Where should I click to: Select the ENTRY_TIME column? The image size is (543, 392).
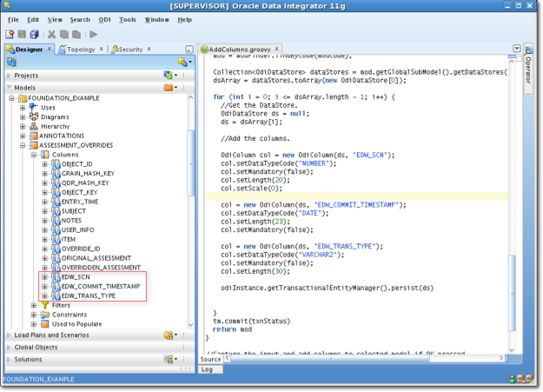click(80, 202)
